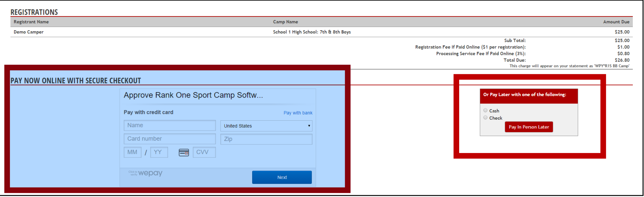The width and height of the screenshot is (644, 197).
Task: Click the YY expiry year field
Action: tap(159, 152)
